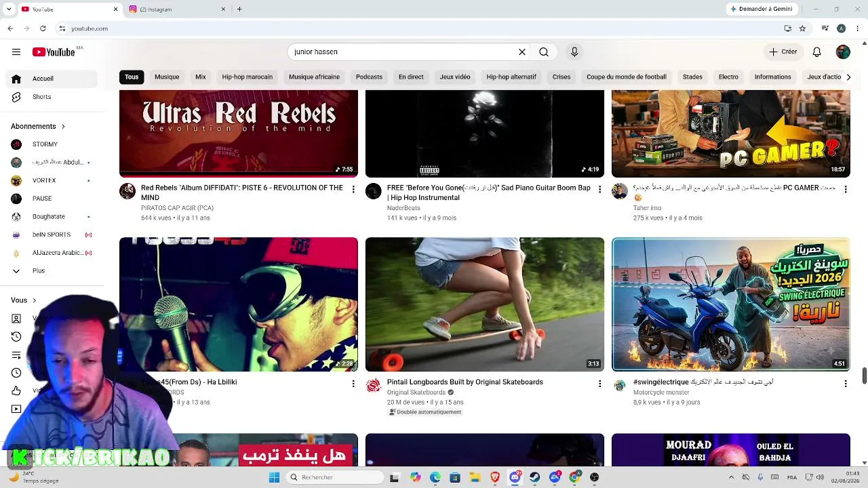Viewport: 868px width, 488px height.
Task: Select the En direct filter chip
Action: coord(411,77)
